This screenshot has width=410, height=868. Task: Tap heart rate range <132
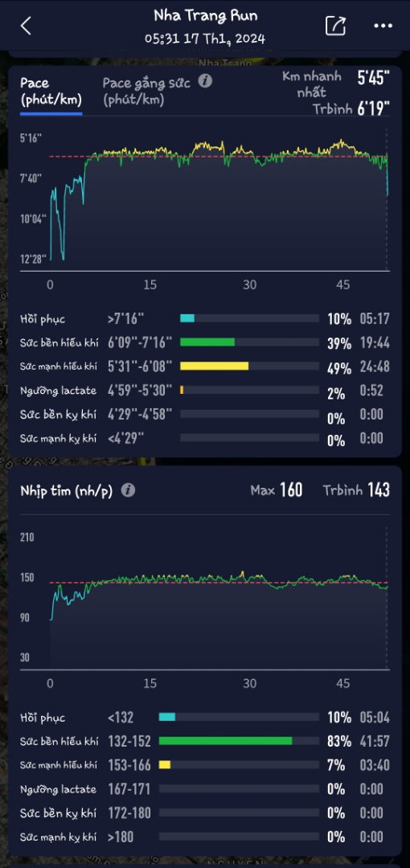(x=121, y=718)
